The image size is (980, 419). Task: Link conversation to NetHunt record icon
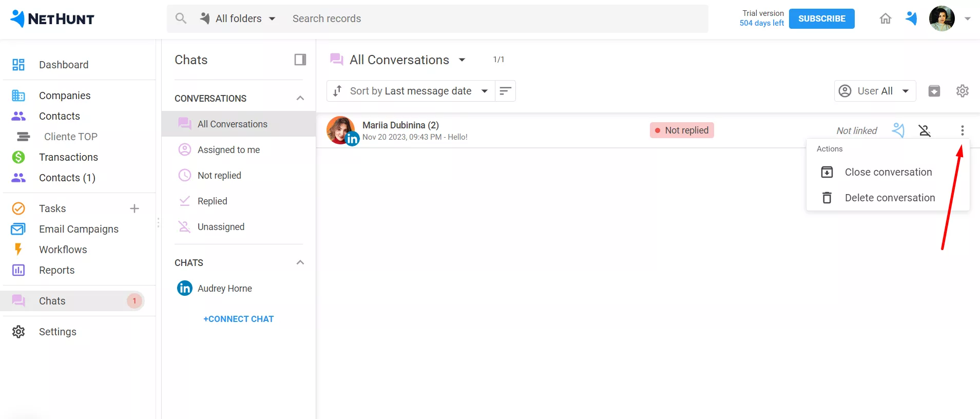coord(898,130)
